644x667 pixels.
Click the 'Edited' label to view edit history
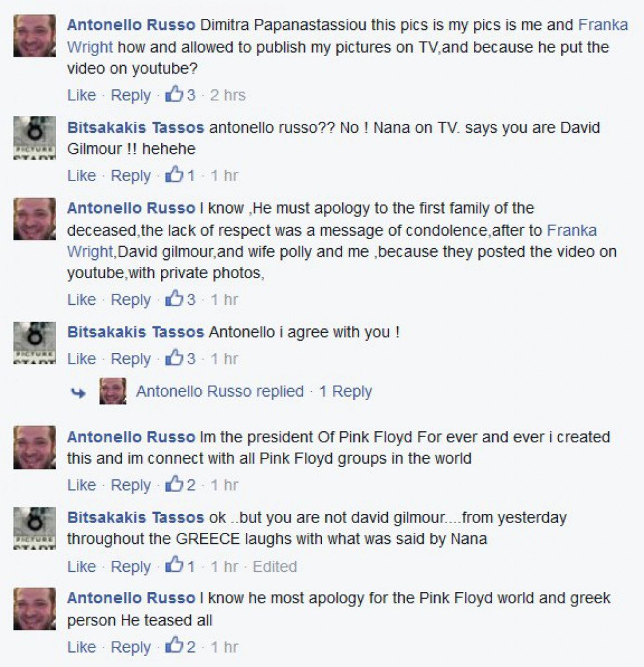coord(274,566)
